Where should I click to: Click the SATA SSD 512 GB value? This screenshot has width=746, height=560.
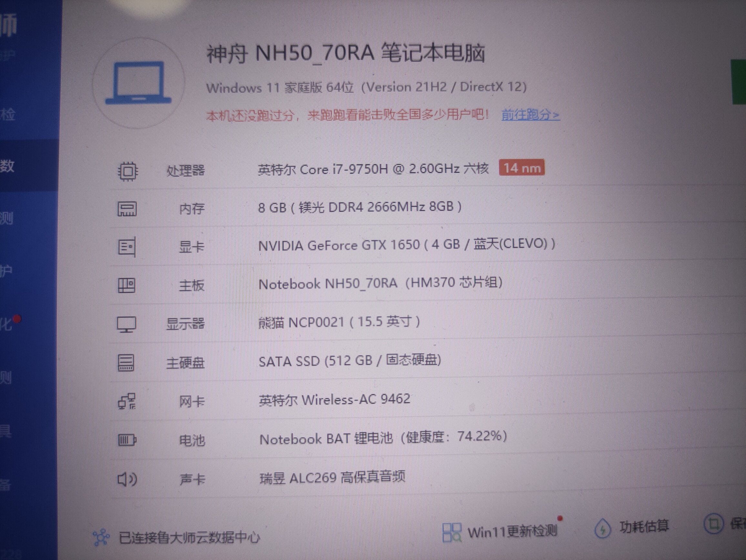pyautogui.click(x=350, y=361)
